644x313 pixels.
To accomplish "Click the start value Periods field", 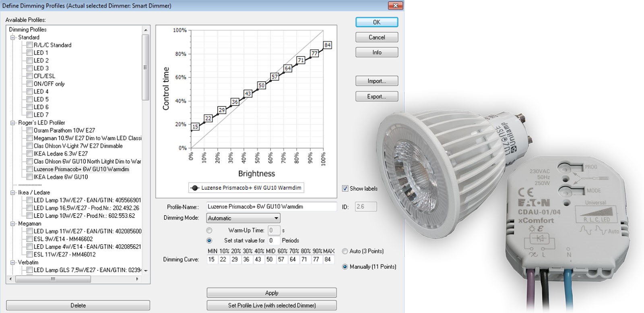I will (274, 240).
